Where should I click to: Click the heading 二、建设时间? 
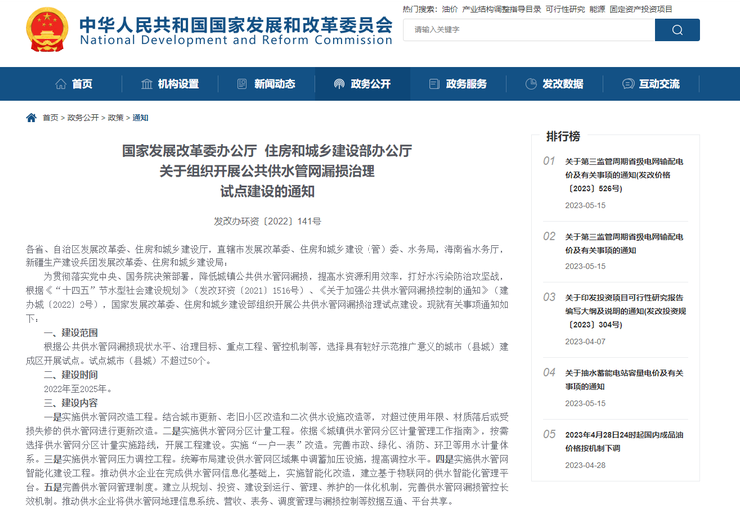71,375
